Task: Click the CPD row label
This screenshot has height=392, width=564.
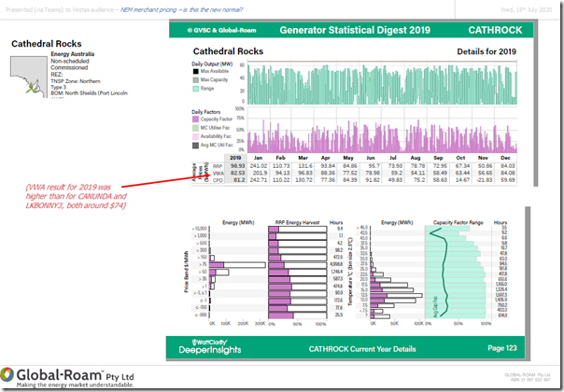Action: [218, 180]
